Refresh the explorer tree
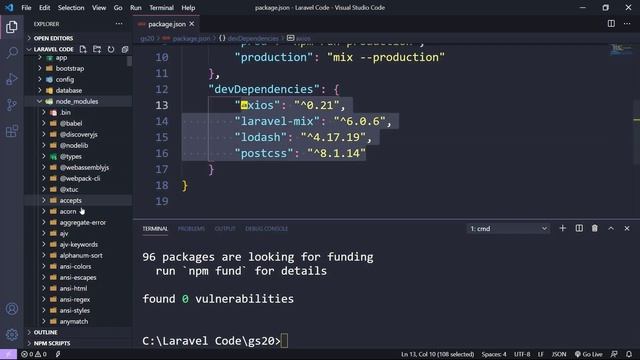This screenshot has width=640, height=360. tap(111, 49)
